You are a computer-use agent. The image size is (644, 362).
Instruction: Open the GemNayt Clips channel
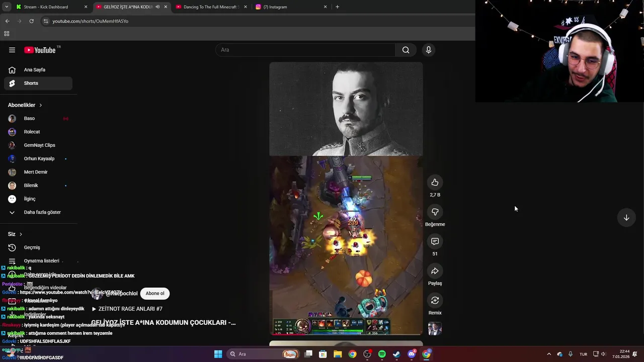[x=38, y=145]
